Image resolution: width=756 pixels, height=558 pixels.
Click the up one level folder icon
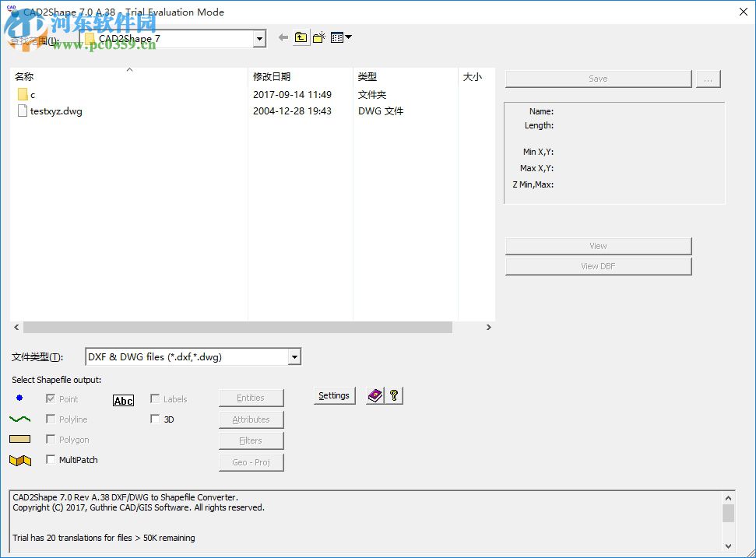tap(301, 37)
